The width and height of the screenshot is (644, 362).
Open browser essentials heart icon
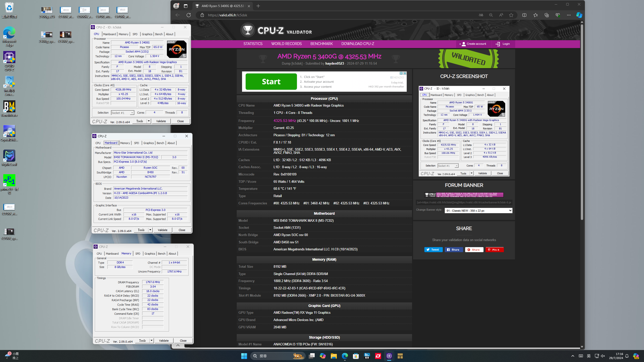558,15
